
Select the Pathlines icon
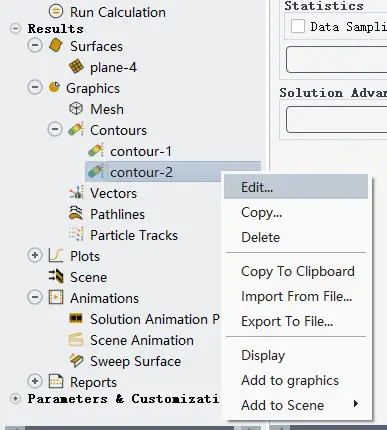coord(76,213)
